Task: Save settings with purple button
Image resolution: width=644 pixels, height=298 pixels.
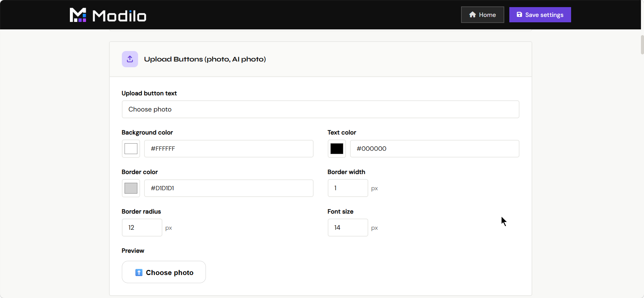Action: pos(540,15)
